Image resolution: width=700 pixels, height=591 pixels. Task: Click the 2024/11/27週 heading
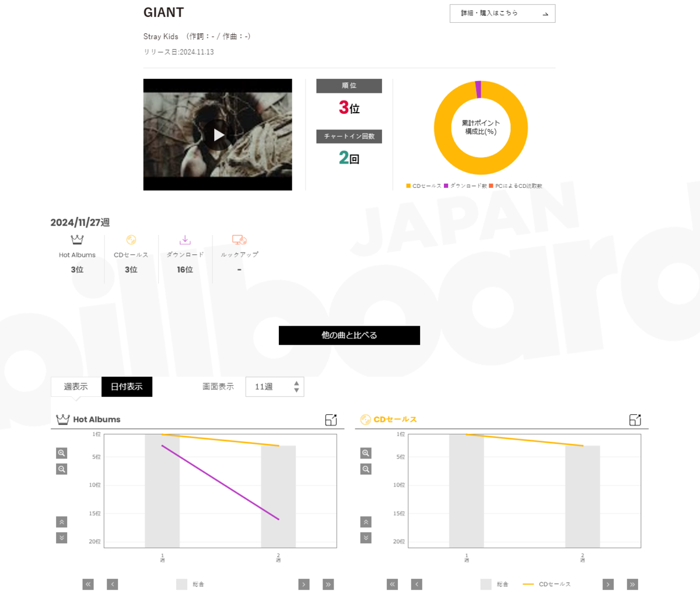click(80, 222)
